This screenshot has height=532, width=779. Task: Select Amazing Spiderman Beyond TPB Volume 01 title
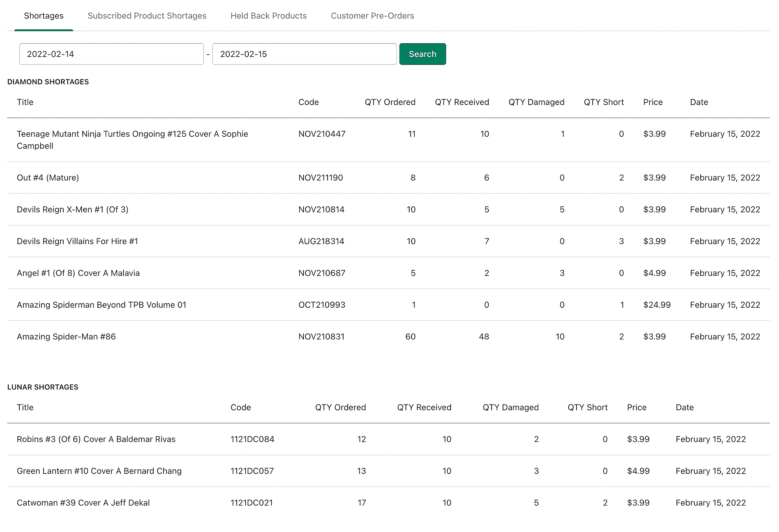pos(102,305)
